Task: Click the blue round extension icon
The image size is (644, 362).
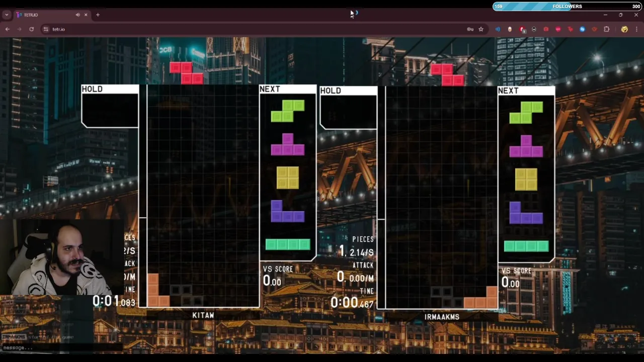Action: click(582, 29)
